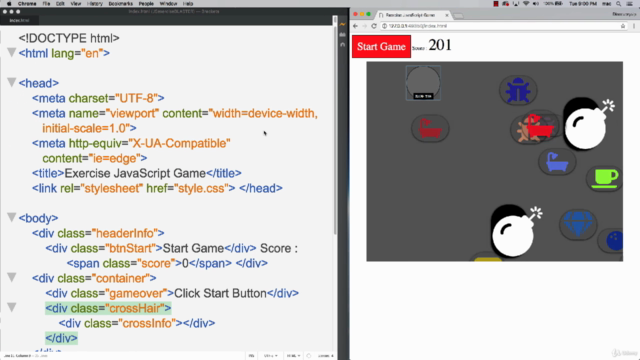The image size is (640, 360).
Task: Open the Help menu
Action: click(188, 3)
